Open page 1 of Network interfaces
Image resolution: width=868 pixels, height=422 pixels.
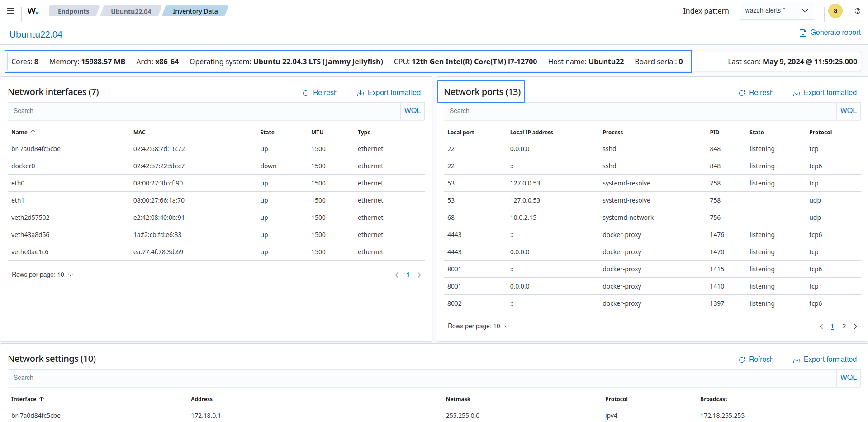tap(408, 275)
